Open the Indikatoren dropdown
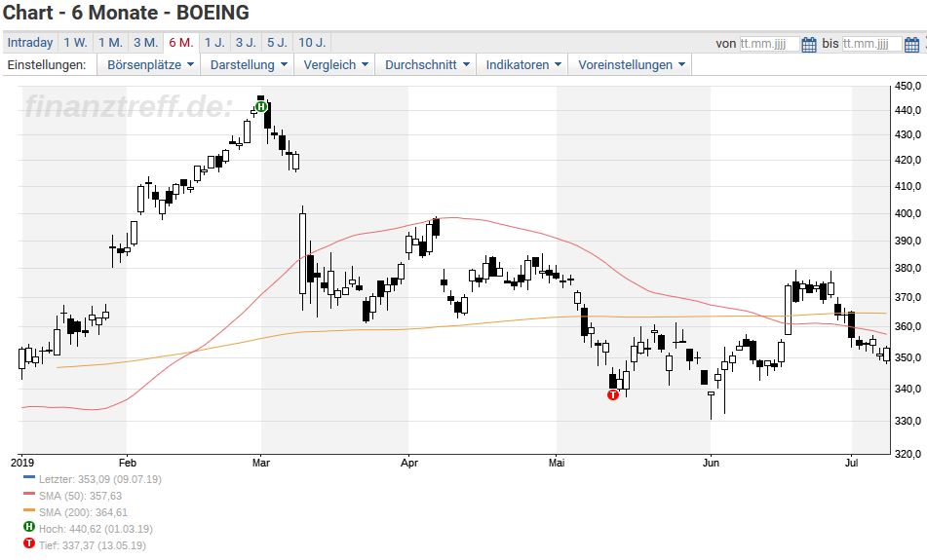The width and height of the screenshot is (927, 560). 522,65
